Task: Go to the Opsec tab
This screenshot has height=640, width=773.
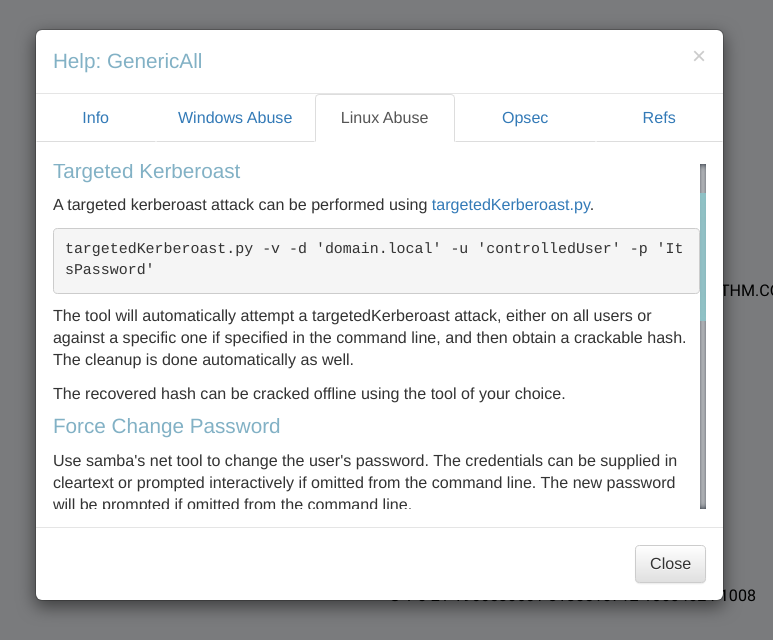Action: tap(525, 118)
